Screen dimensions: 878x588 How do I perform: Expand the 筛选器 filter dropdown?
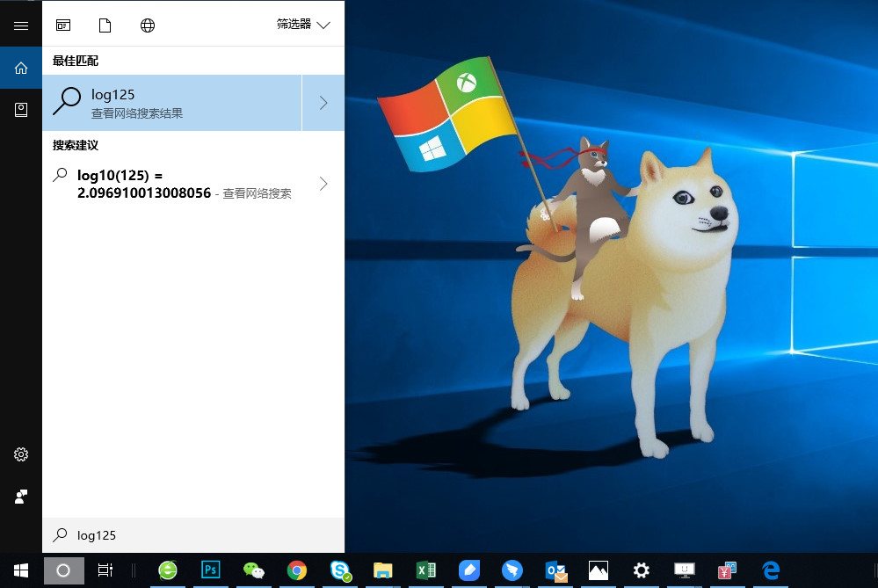(303, 25)
